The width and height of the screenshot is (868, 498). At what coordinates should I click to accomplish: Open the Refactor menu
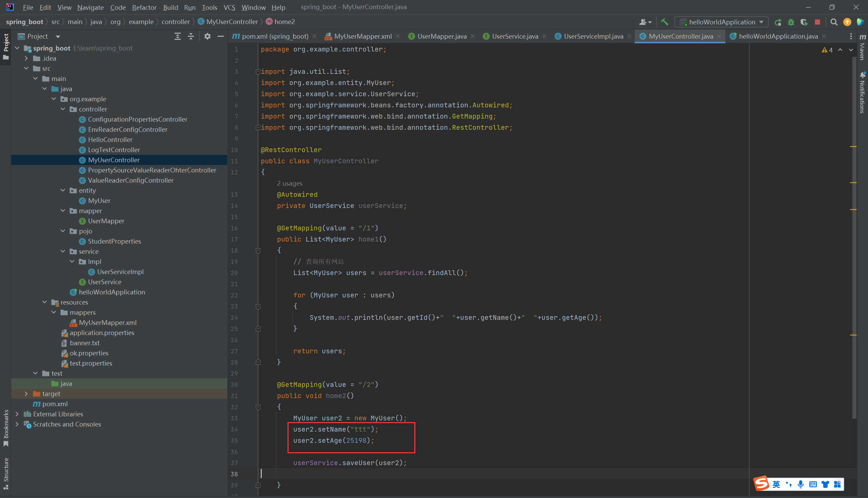click(x=144, y=7)
